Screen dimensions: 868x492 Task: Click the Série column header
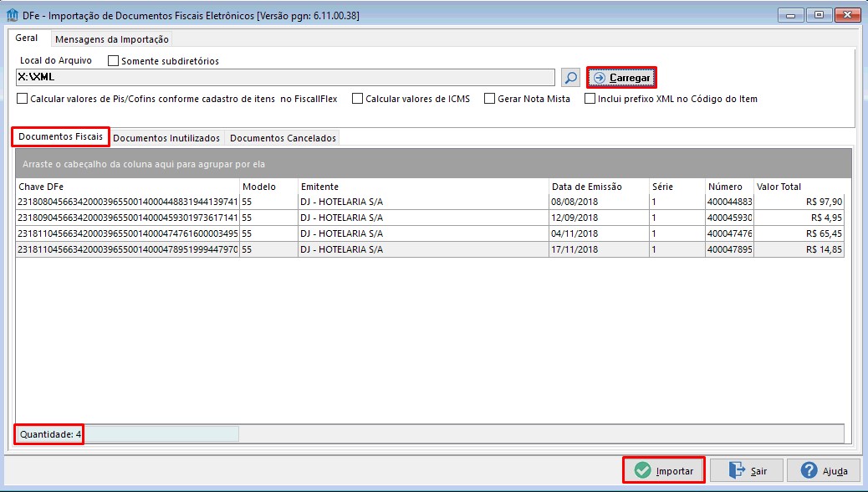coord(677,186)
